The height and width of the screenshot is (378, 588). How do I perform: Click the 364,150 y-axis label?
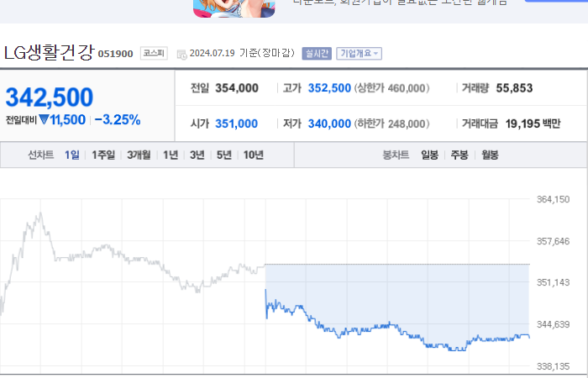[x=553, y=200]
